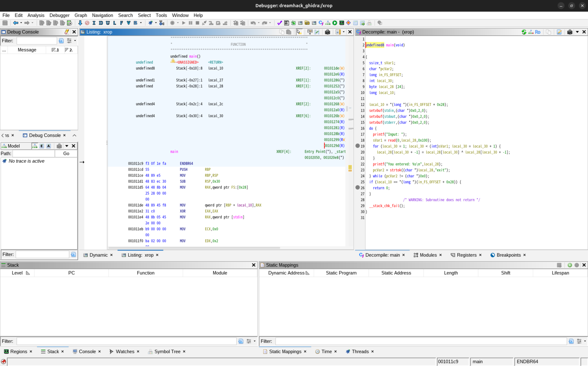Switch to the Registers tab
The image size is (588, 366).
point(467,255)
